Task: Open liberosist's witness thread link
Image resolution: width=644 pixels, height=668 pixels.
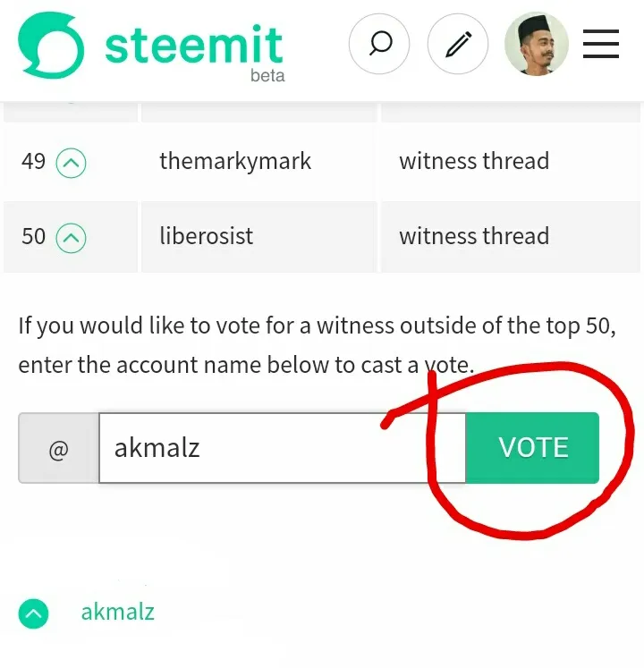Action: coord(474,236)
